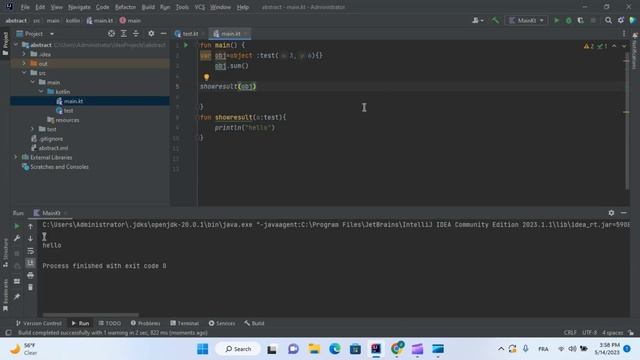The height and width of the screenshot is (360, 640).
Task: Open the Tools menu
Action: (182, 7)
